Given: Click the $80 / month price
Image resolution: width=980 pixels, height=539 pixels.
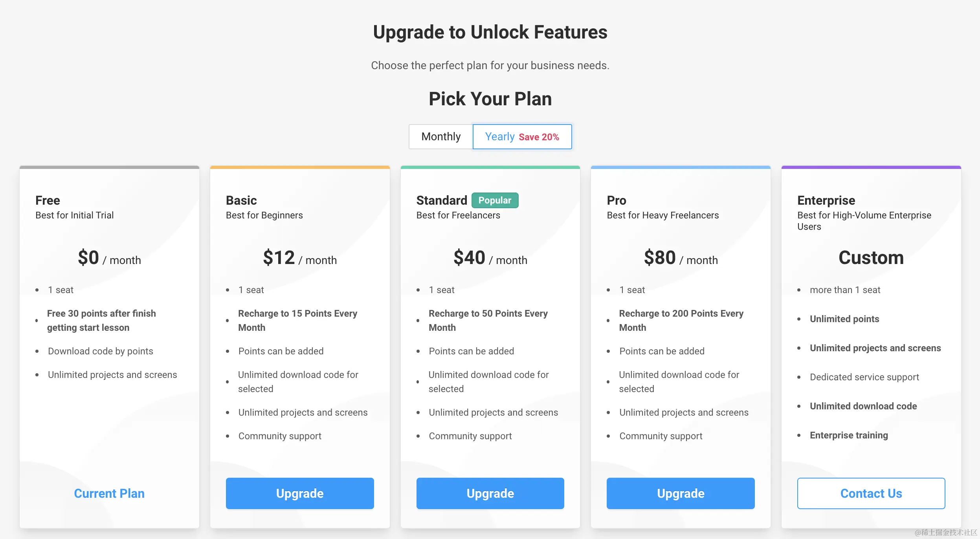Looking at the screenshot, I should tap(681, 258).
